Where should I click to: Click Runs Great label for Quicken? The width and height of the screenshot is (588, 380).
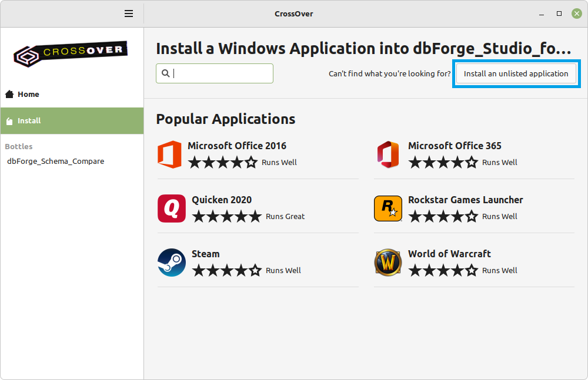(x=285, y=217)
